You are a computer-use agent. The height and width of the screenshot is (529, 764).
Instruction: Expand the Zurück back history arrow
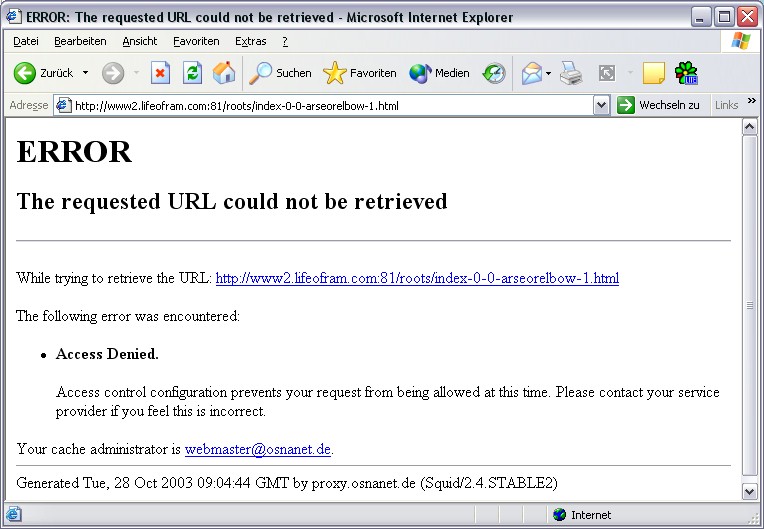click(x=86, y=73)
